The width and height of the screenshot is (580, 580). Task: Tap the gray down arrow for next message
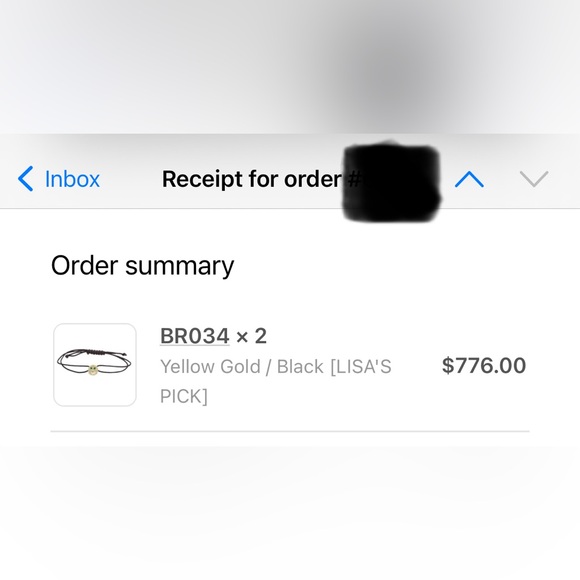pos(534,179)
